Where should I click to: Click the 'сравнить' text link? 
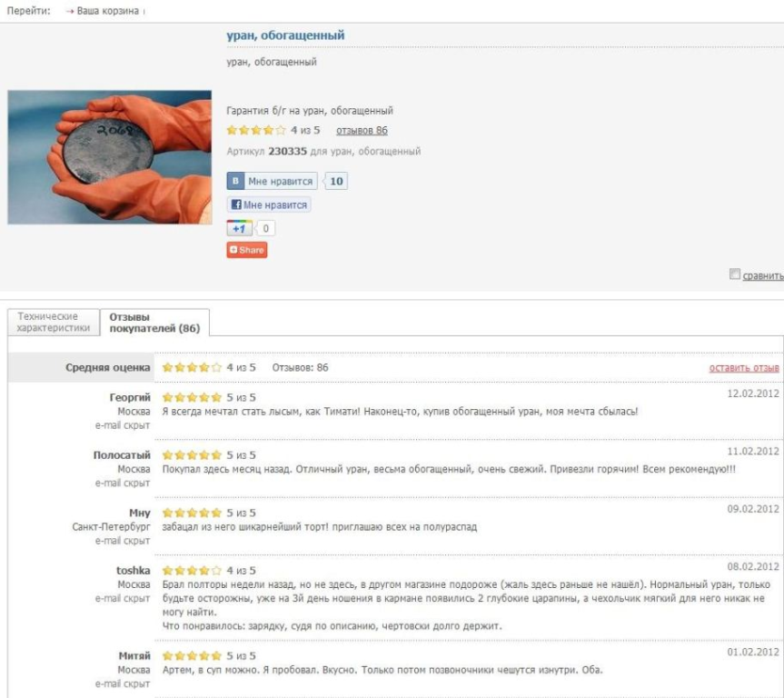763,276
